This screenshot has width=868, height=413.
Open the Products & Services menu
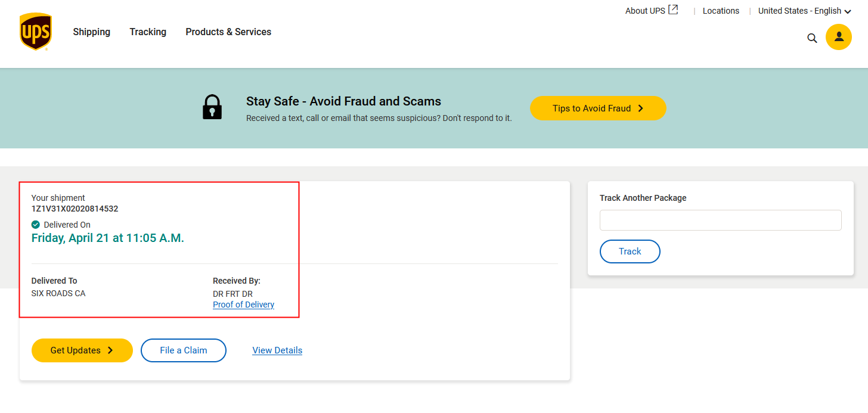[228, 32]
